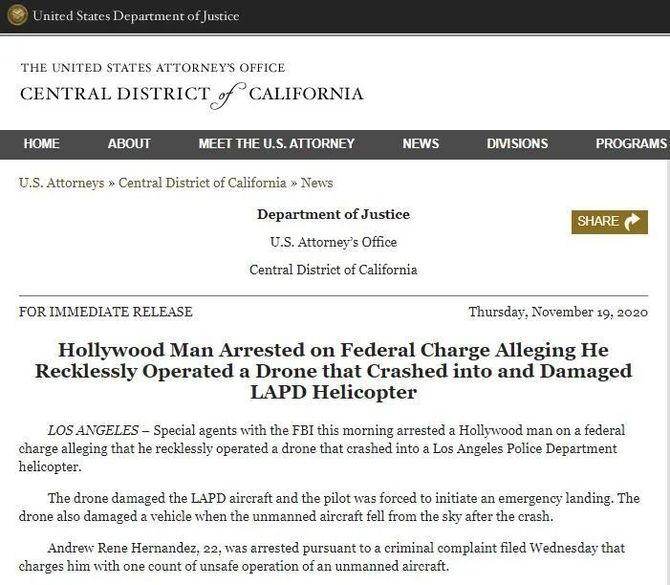Viewport: 670px width, 585px height.
Task: Click the FOR IMMEDIATE RELEASE label
Action: (x=106, y=312)
